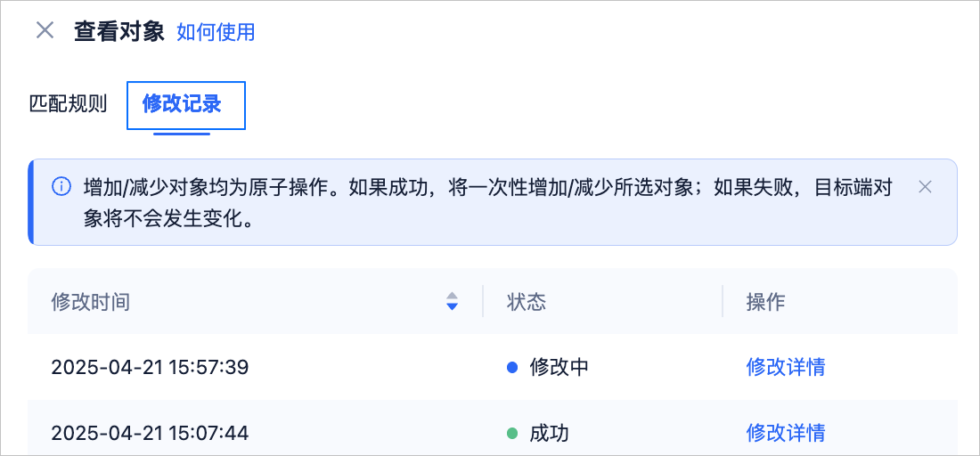
Task: Open 修改详情 for the 15:57:39 record
Action: coord(786,367)
